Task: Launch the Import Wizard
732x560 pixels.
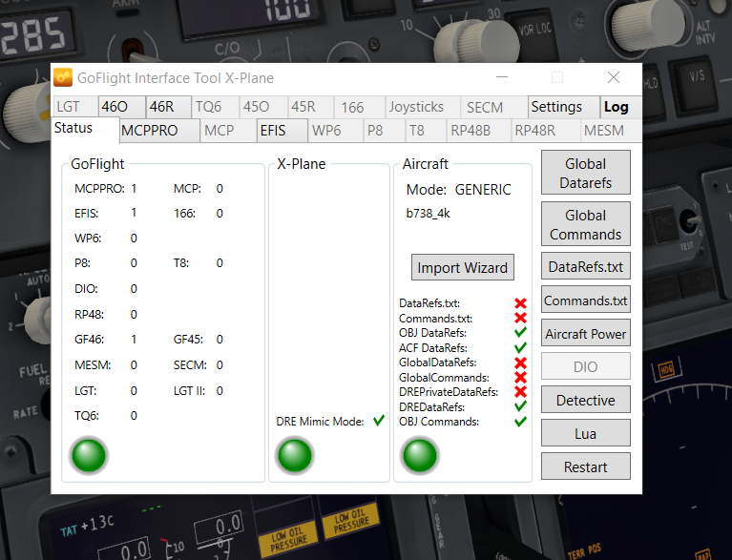Action: [x=463, y=267]
